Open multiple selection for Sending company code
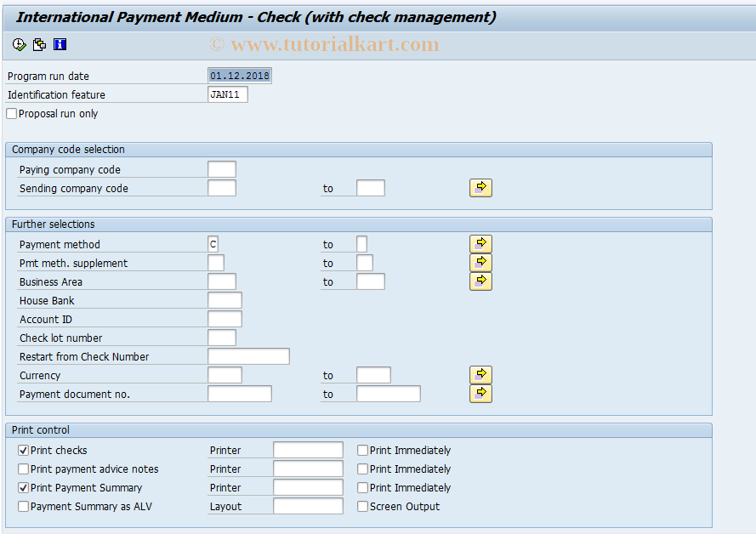 pos(480,188)
